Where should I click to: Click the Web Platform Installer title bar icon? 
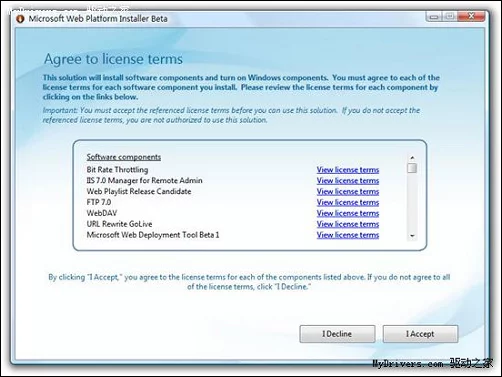tap(20, 19)
